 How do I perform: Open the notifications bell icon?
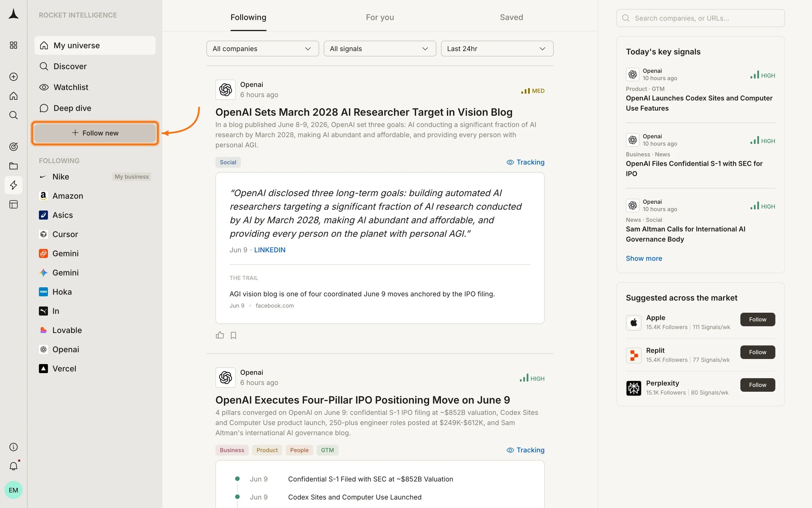pos(14,466)
